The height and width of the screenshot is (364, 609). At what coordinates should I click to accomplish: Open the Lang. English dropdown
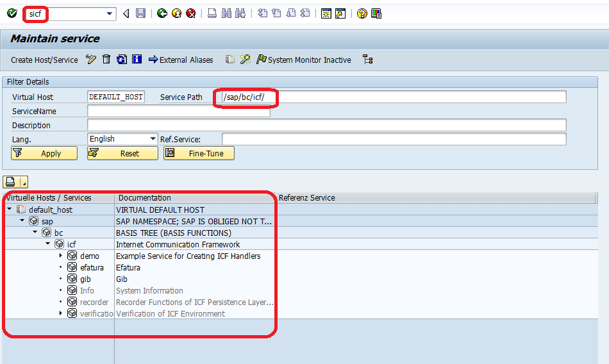click(x=153, y=139)
